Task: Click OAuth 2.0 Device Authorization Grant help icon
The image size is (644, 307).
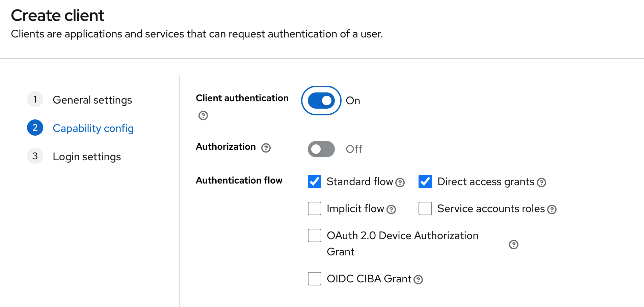Action: [513, 245]
